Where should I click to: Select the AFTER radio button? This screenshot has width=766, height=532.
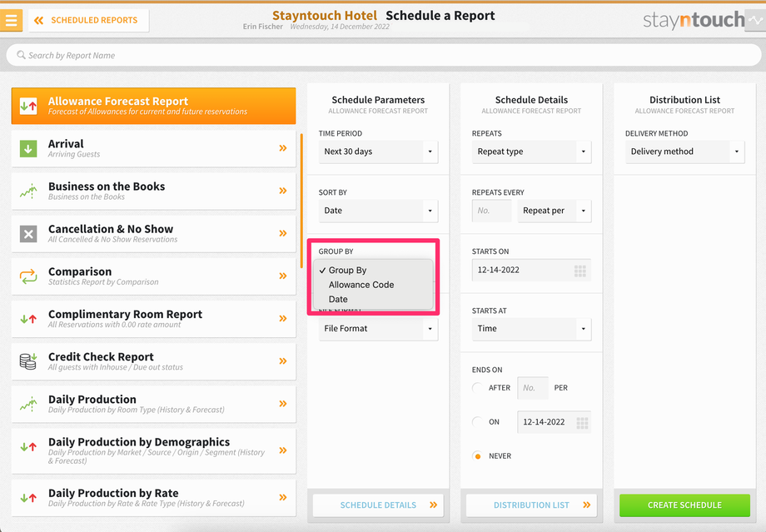click(477, 387)
